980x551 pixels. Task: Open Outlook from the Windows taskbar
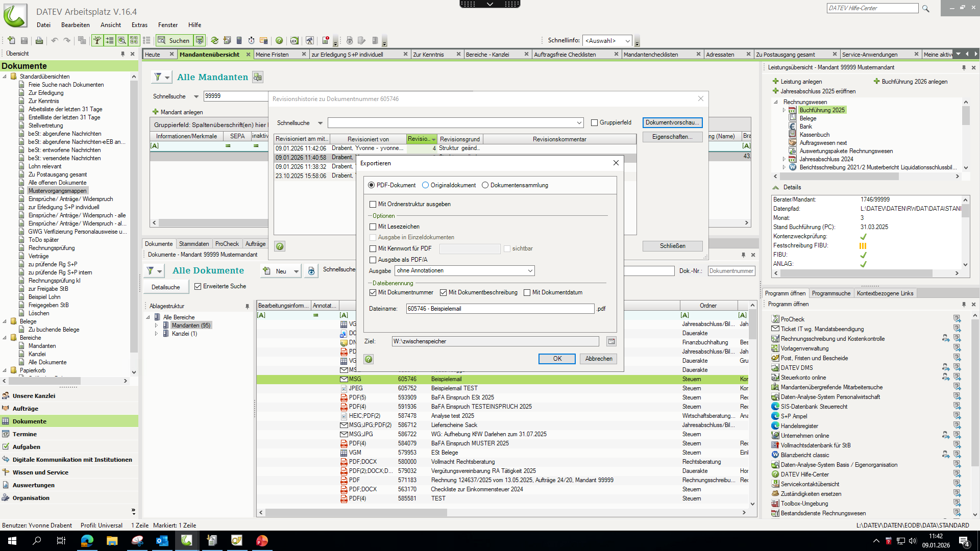click(162, 541)
